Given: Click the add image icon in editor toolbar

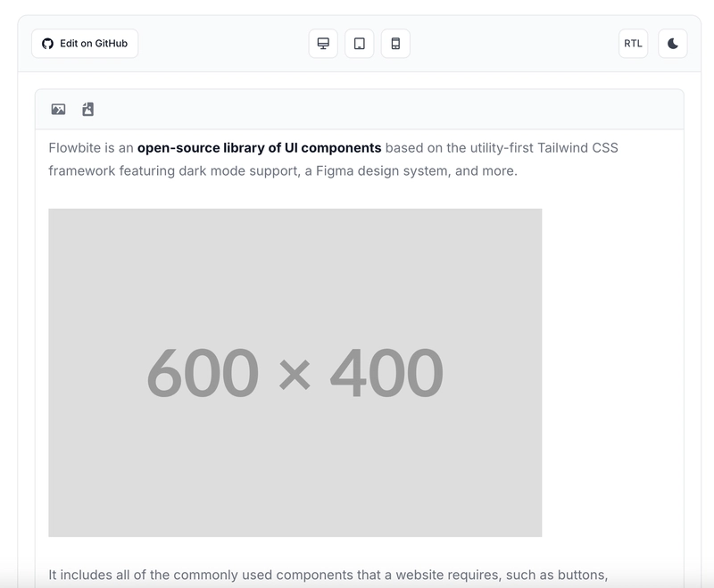Looking at the screenshot, I should point(58,109).
